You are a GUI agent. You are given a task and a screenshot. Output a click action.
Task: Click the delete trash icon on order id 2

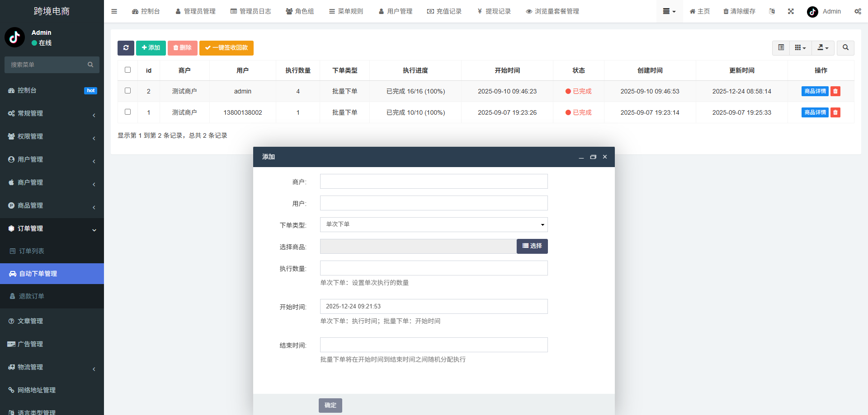(835, 91)
